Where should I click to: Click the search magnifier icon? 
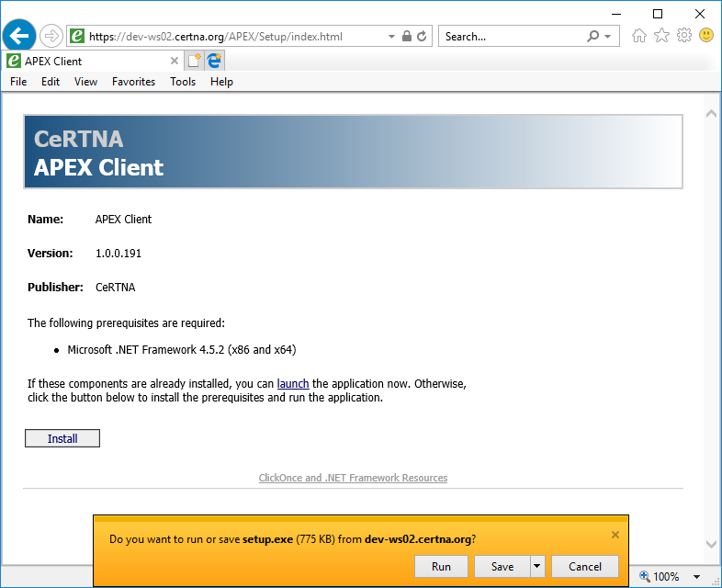point(592,37)
